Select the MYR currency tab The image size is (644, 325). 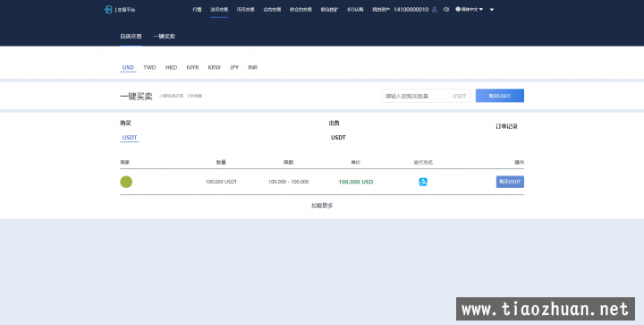click(192, 67)
